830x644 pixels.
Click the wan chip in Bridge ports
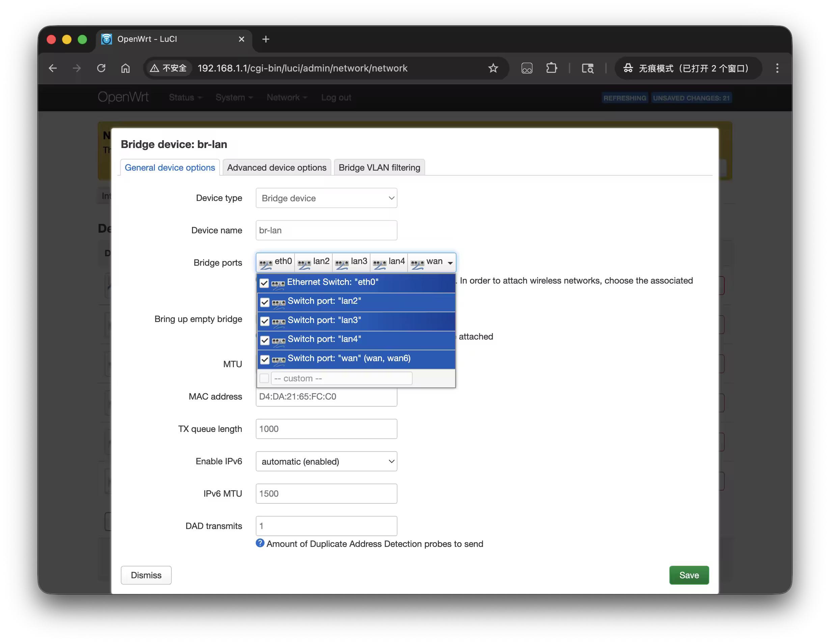(427, 262)
